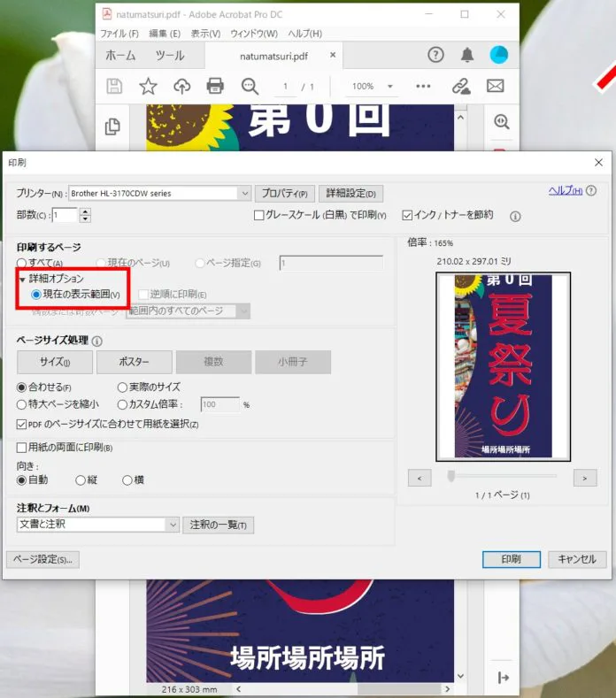
Task: Switch to the ツール tab
Action: coord(170,56)
